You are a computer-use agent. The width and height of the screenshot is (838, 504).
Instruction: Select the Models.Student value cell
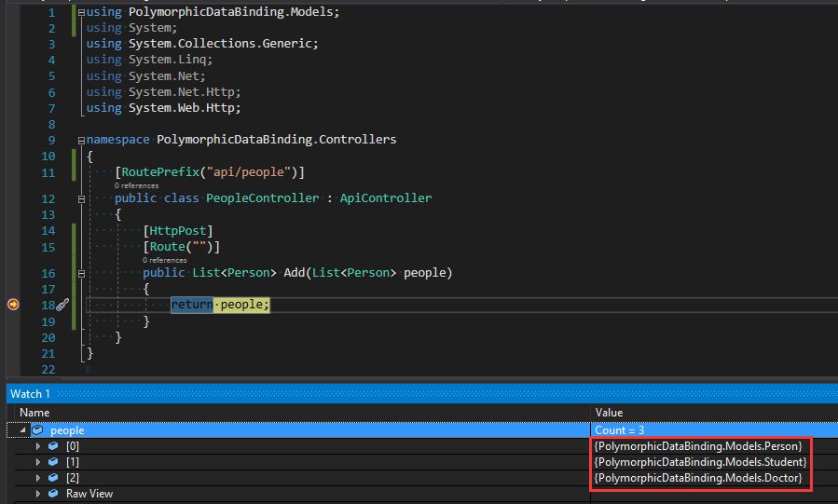[x=700, y=462]
